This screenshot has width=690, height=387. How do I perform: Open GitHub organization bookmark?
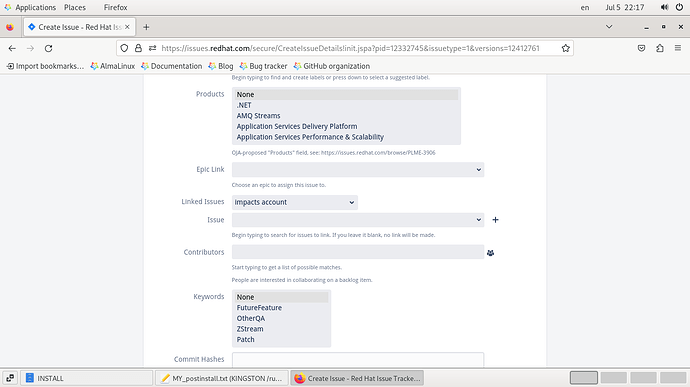(x=332, y=66)
